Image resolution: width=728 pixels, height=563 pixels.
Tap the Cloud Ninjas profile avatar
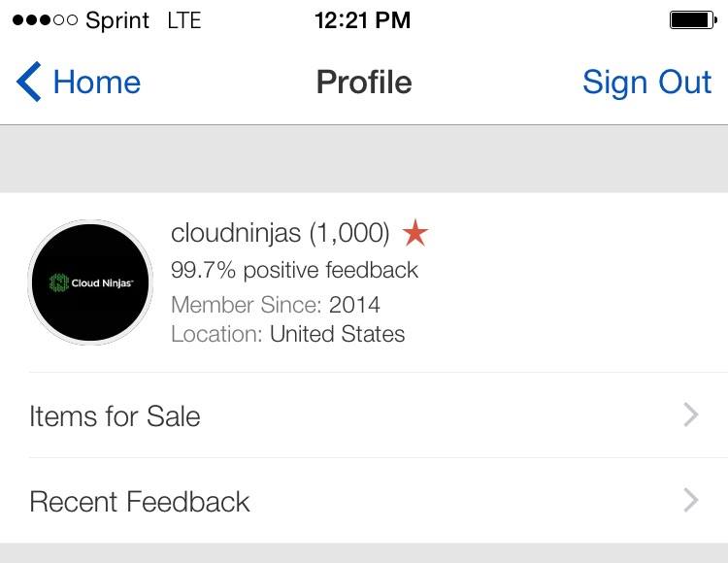(x=90, y=282)
